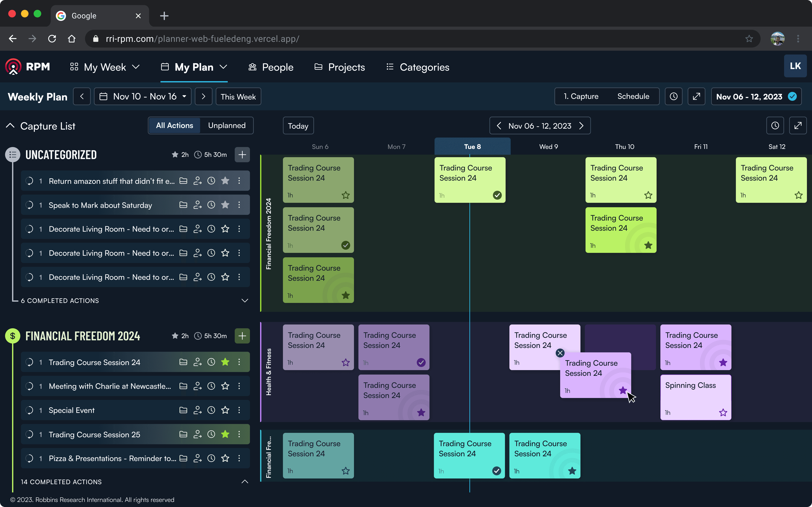Unstar the Trading Course Session 25 action

point(225,434)
